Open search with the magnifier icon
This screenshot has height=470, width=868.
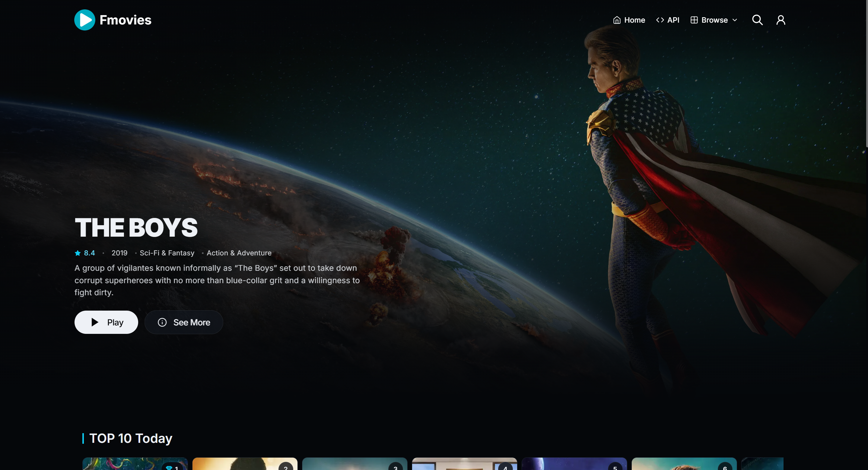pos(757,20)
